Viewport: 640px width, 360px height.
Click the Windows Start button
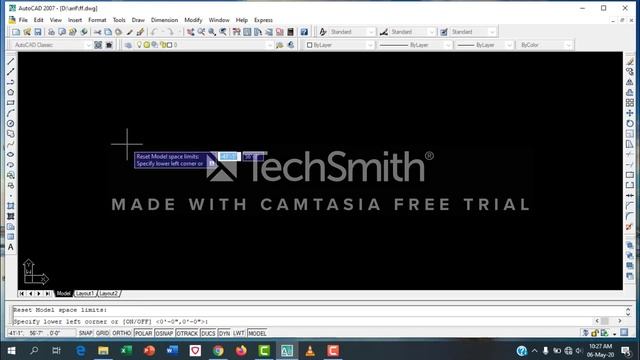[x=11, y=351]
